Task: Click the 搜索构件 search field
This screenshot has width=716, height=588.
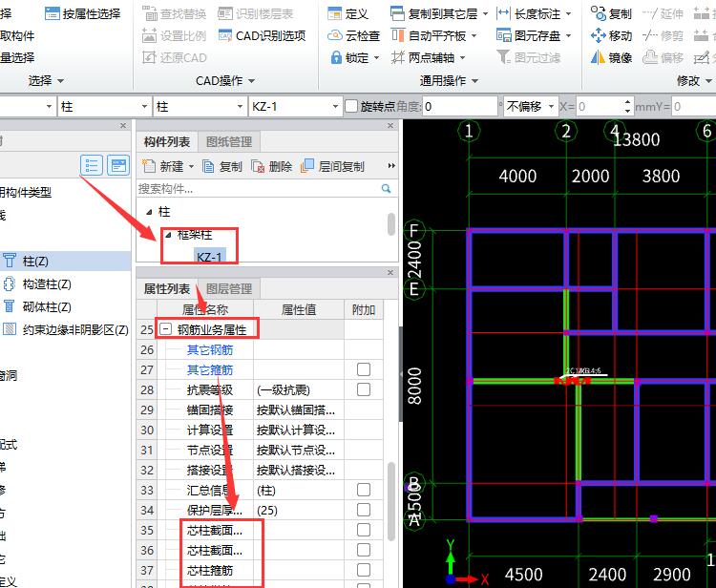Action: [259, 189]
